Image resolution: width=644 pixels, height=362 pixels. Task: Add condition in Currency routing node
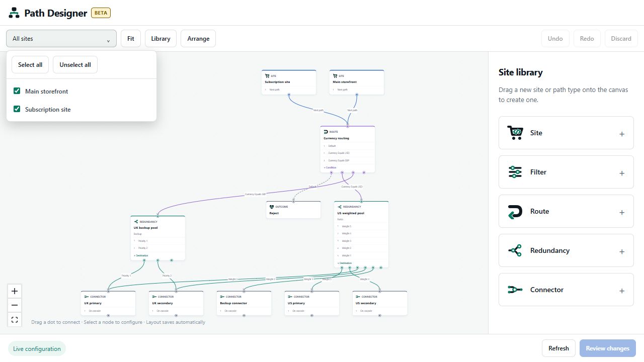pyautogui.click(x=330, y=167)
